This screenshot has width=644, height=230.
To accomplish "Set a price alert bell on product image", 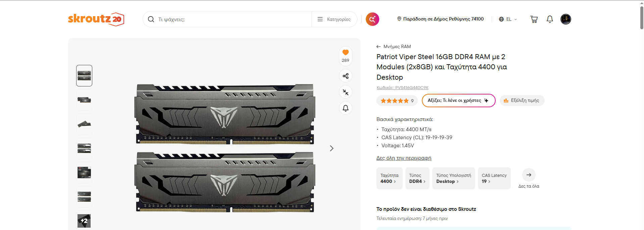I will [346, 108].
